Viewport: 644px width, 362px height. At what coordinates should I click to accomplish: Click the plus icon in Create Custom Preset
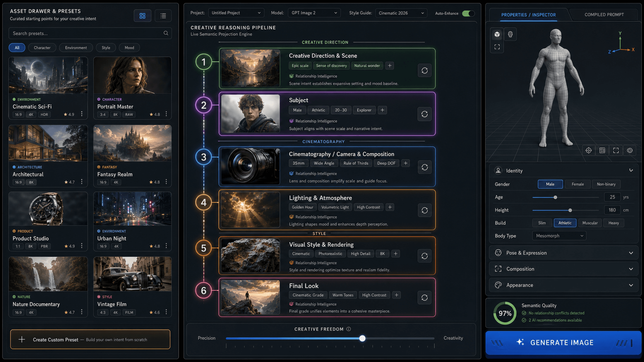coord(22,339)
